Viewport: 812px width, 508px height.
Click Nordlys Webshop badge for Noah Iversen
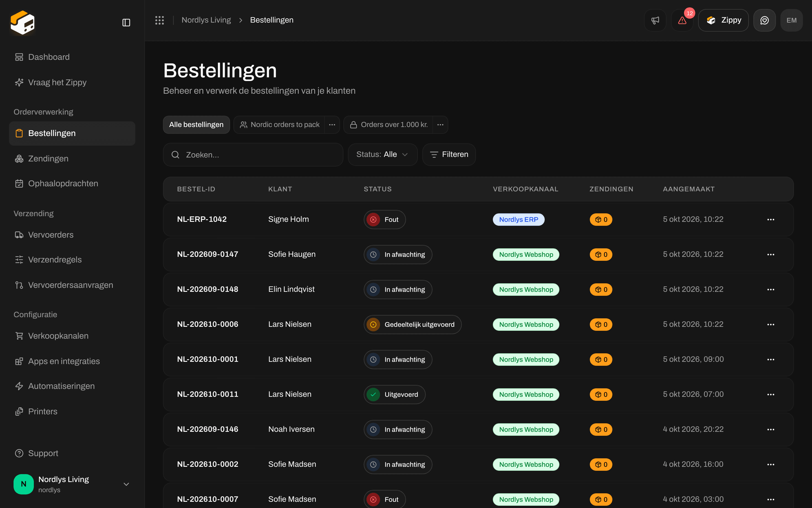coord(526,429)
